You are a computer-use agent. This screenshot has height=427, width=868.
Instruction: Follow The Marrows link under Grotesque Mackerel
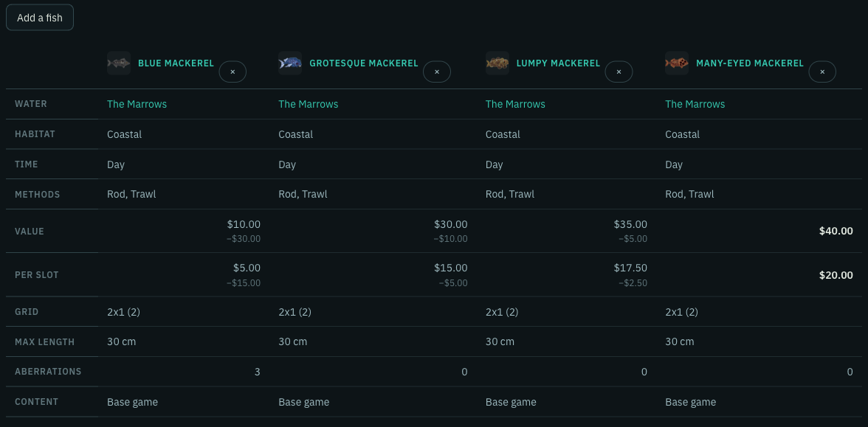click(309, 104)
